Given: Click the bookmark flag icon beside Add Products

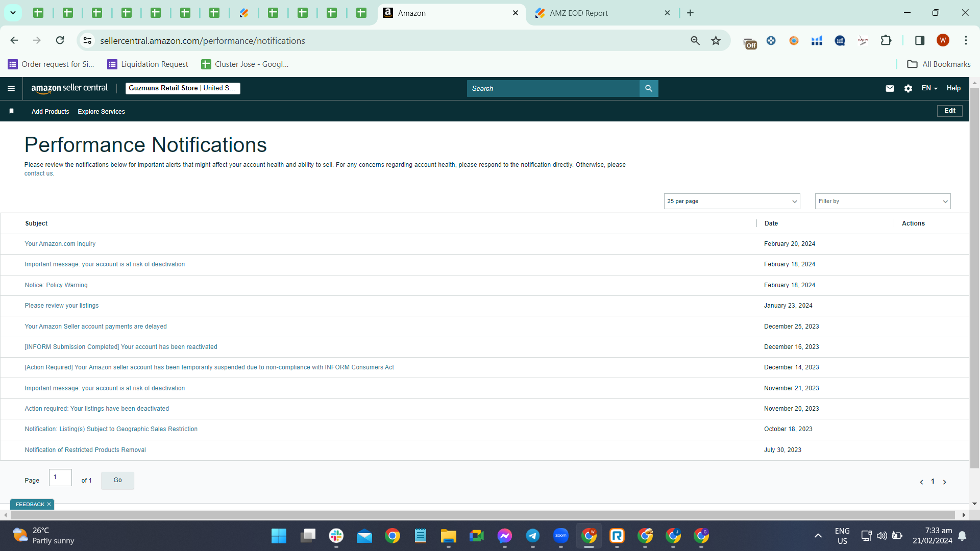Looking at the screenshot, I should 11,111.
